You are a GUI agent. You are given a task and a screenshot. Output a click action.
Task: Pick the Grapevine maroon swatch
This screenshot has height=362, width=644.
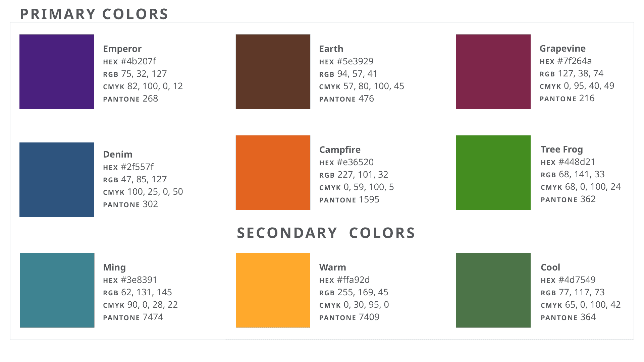493,71
